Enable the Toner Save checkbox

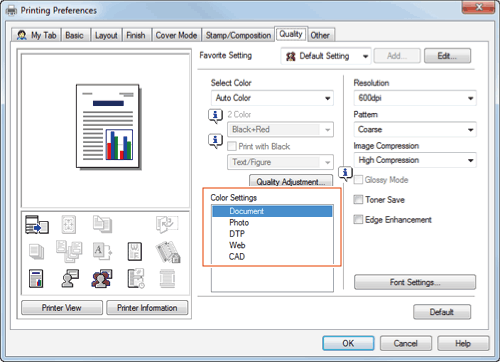pos(358,200)
